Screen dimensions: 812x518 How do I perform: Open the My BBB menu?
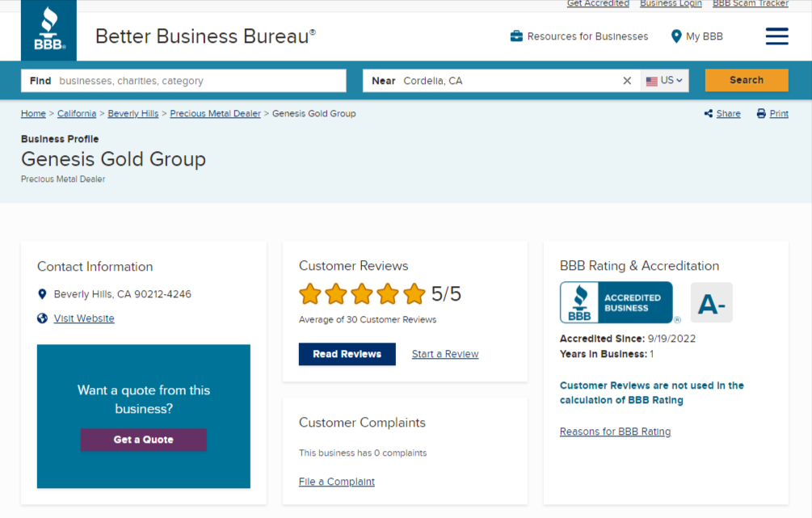(x=697, y=36)
